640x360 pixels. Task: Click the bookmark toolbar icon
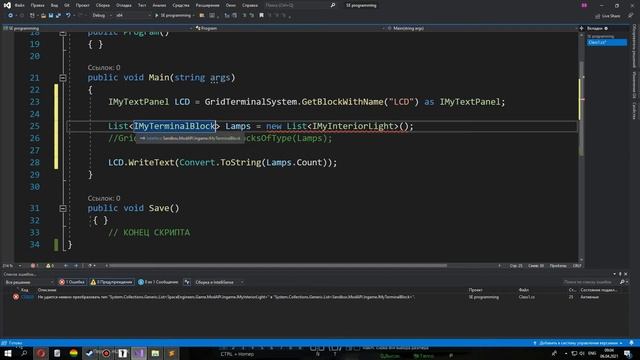pyautogui.click(x=262, y=16)
